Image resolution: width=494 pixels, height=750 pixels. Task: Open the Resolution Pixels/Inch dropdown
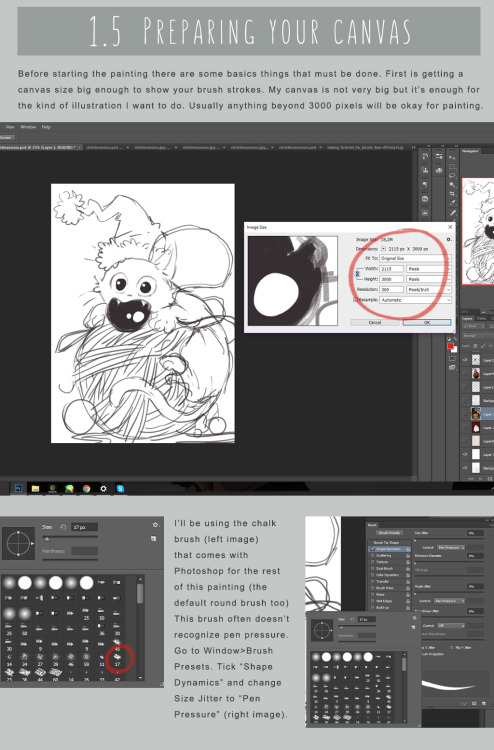coord(429,289)
